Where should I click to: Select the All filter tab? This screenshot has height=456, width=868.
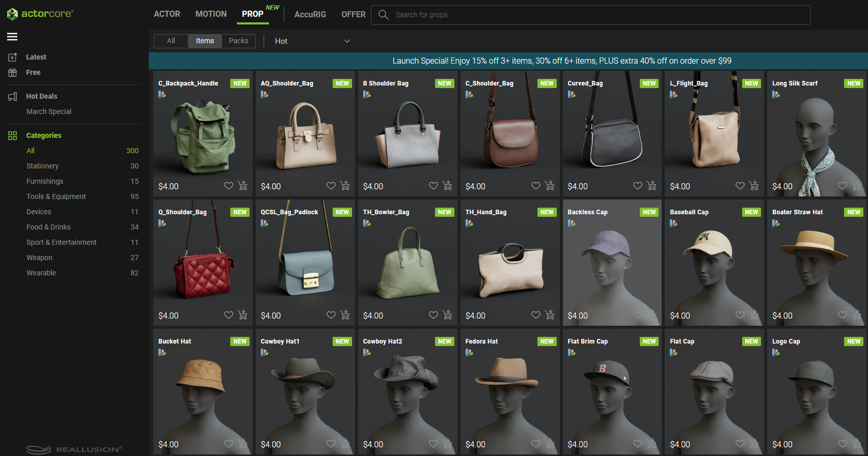(x=171, y=41)
